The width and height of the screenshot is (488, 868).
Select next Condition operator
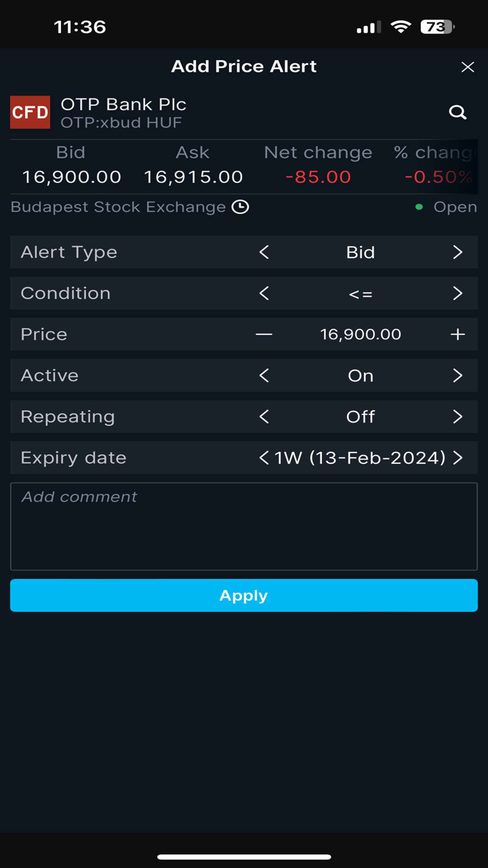click(457, 294)
